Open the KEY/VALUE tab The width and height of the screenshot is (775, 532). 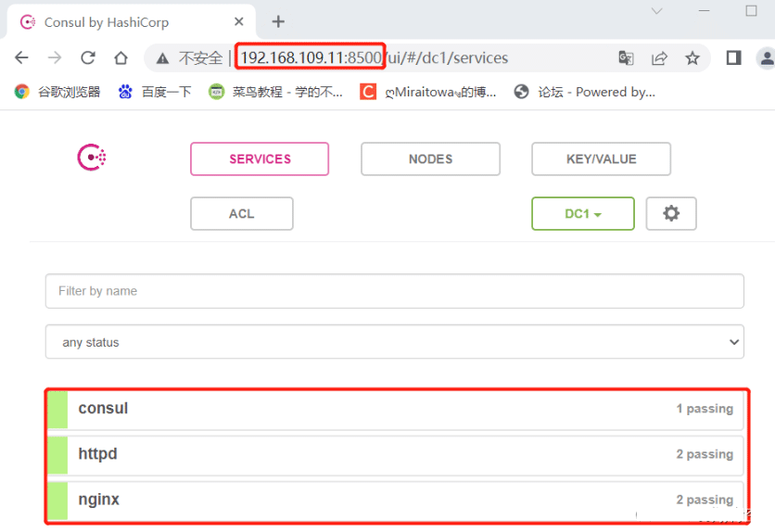coord(601,159)
